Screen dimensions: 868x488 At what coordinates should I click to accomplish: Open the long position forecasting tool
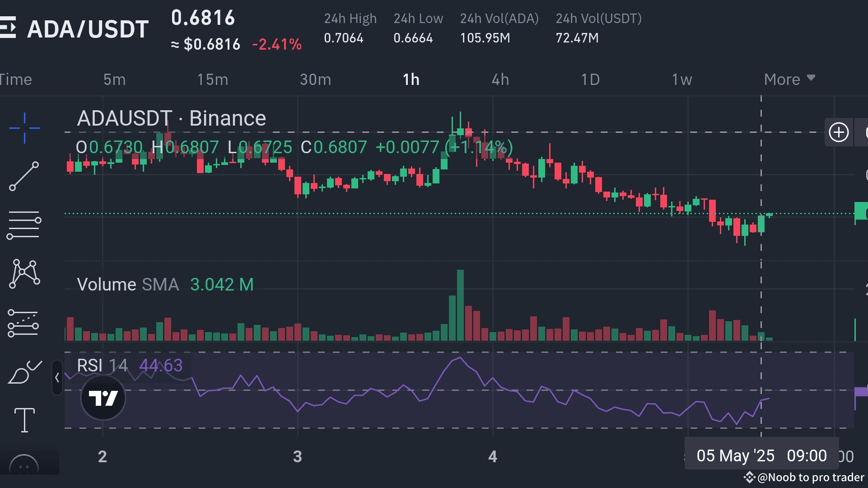point(23,324)
